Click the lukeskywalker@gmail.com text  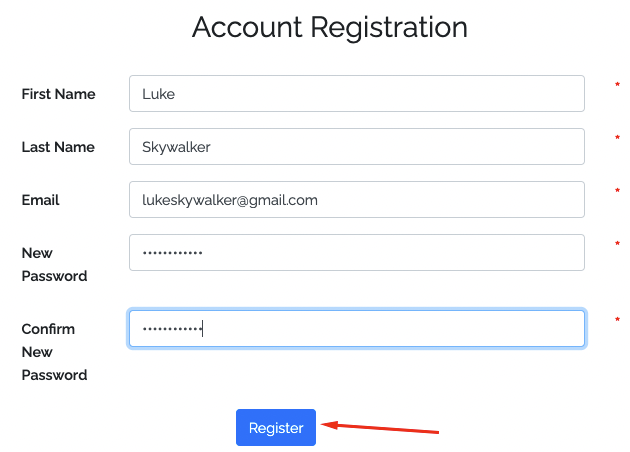tap(231, 200)
